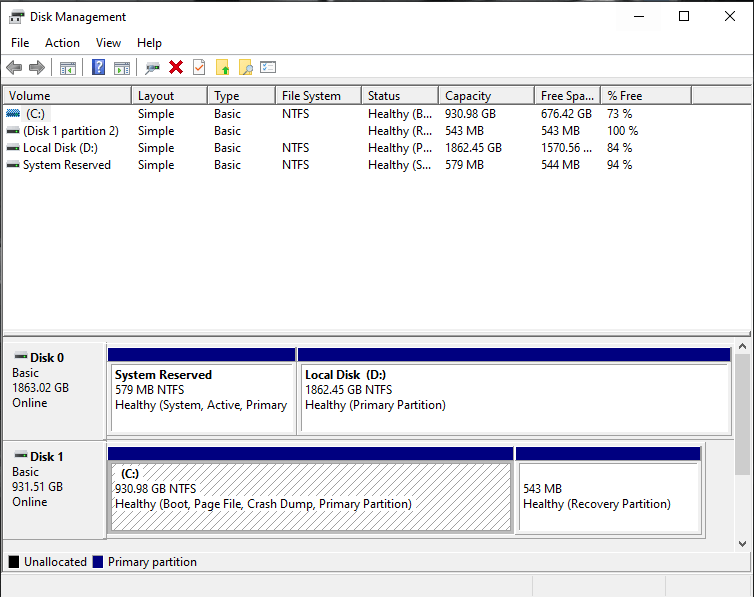Click the Disk Management title bar icon

16,17
